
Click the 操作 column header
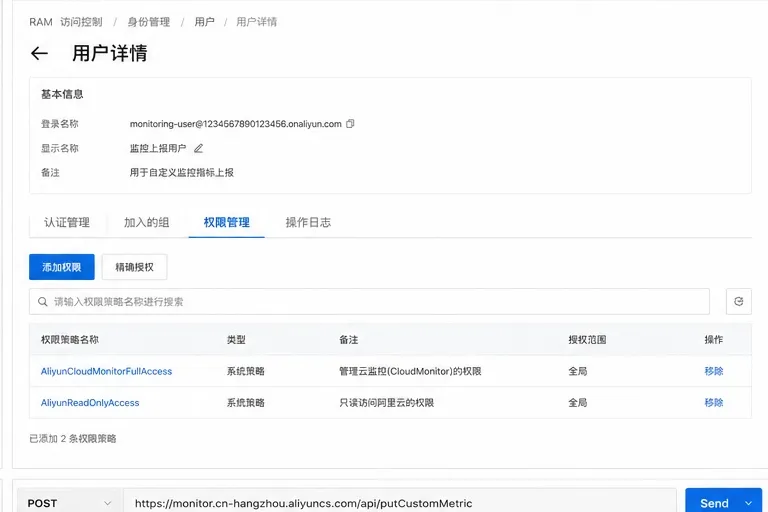click(x=714, y=340)
